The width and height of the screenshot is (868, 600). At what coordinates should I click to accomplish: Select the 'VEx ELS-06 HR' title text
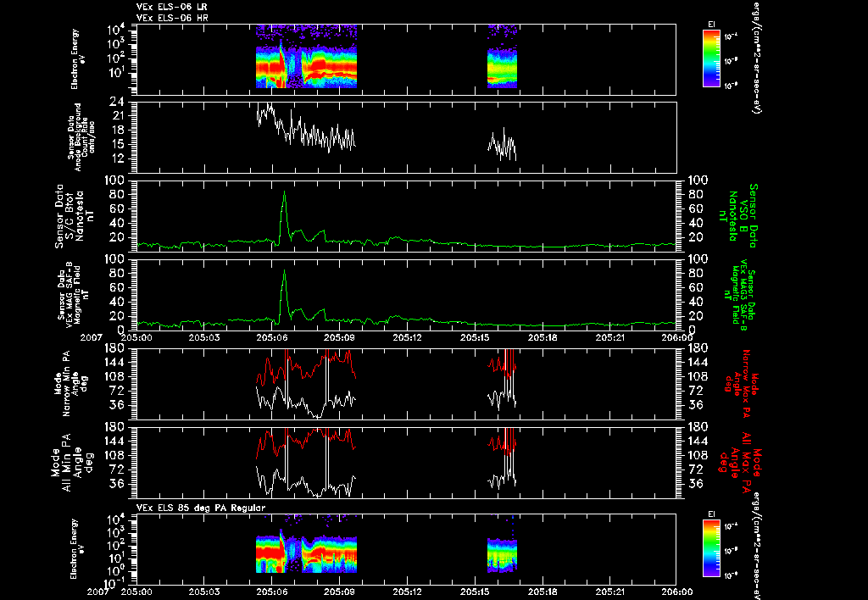tap(172, 19)
